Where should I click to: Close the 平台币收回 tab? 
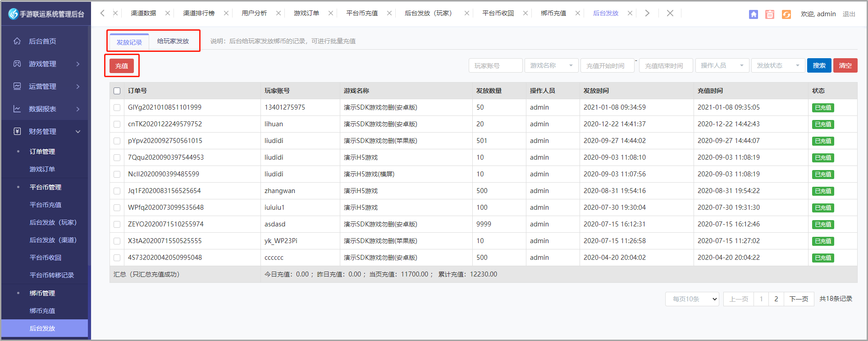[525, 13]
